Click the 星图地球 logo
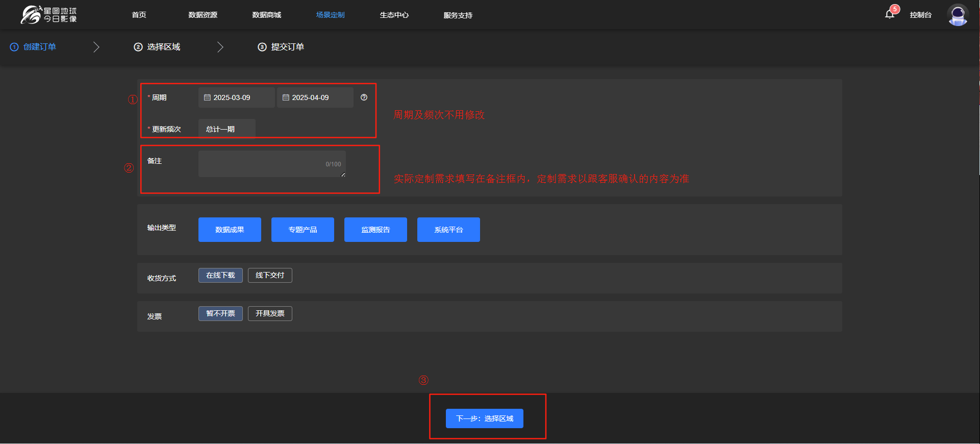The image size is (980, 444). coord(49,15)
